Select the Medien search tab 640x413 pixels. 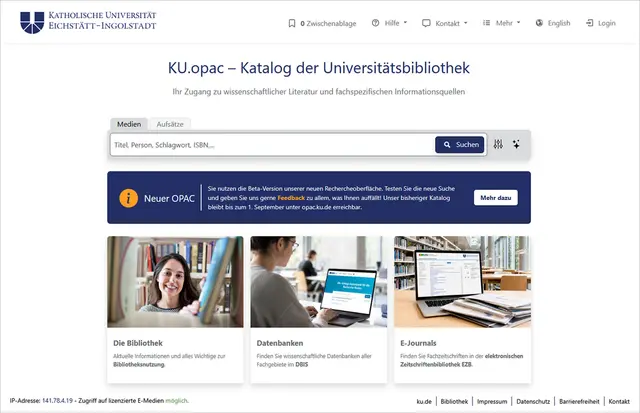129,124
